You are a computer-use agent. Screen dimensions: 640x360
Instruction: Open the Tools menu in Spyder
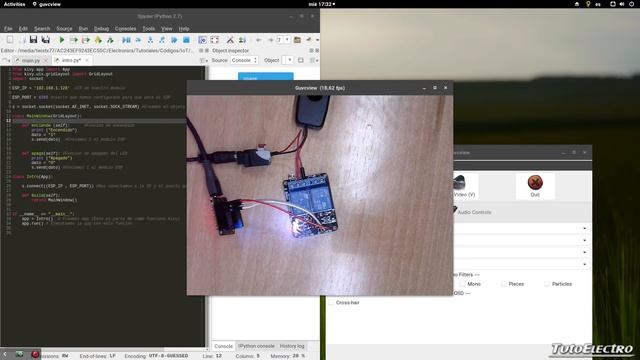(149, 29)
